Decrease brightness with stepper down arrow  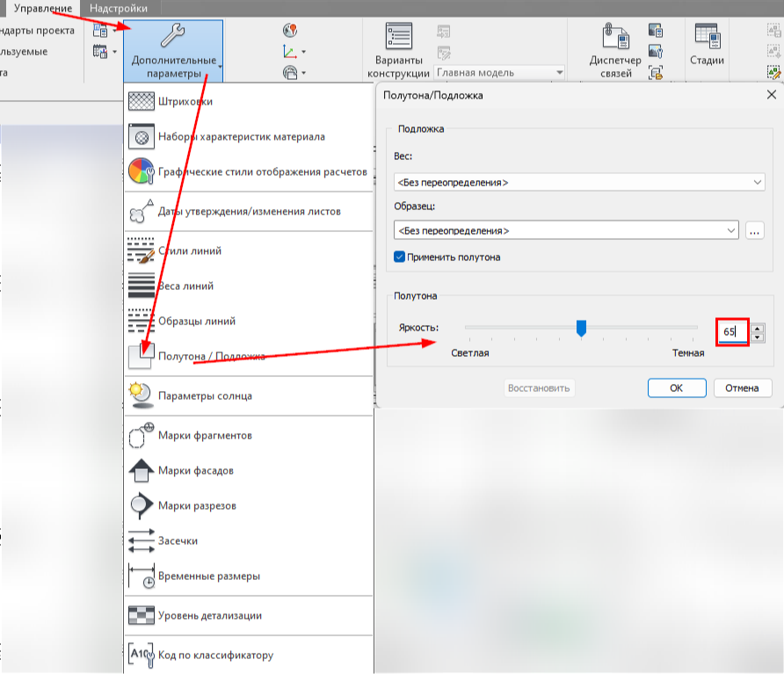click(758, 337)
